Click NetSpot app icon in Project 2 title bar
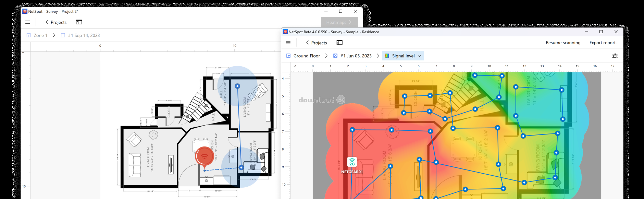Viewport: 644px width, 199px height. (x=25, y=11)
